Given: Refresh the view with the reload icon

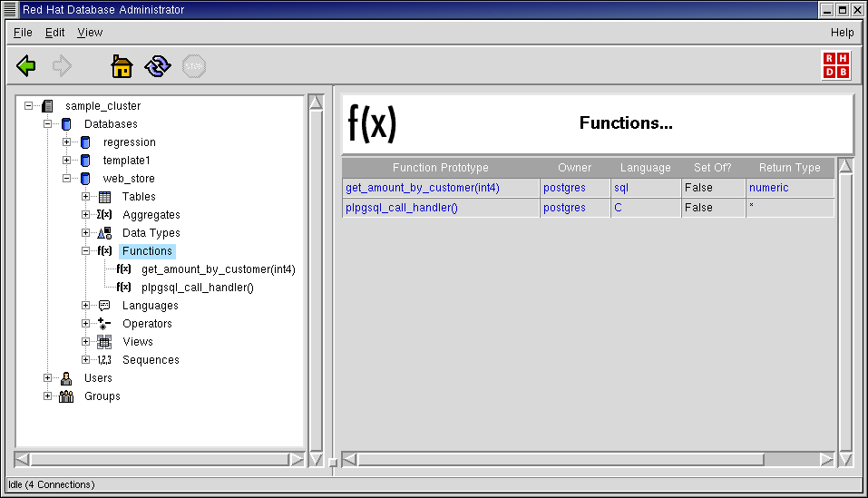Looking at the screenshot, I should (158, 66).
